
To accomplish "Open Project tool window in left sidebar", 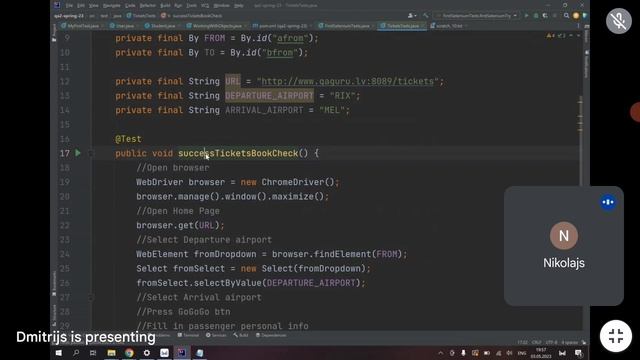I will tap(54, 33).
